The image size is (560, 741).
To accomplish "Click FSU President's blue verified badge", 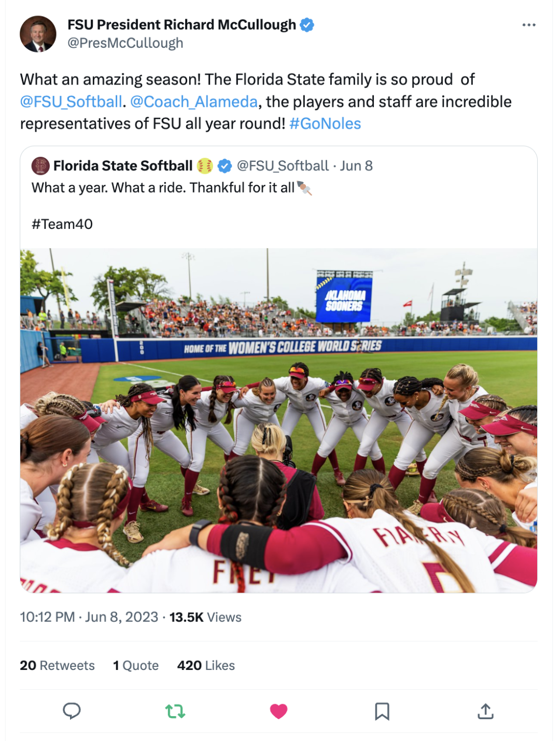I will (307, 25).
